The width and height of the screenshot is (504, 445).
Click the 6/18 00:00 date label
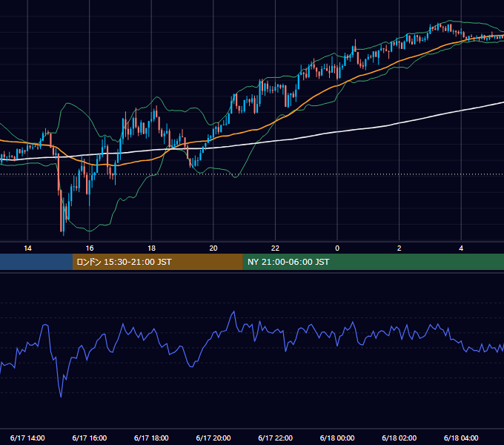(x=337, y=438)
